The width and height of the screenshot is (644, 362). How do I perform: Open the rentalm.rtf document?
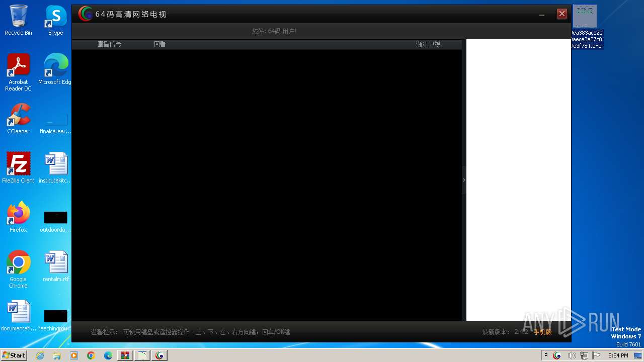coord(55,266)
